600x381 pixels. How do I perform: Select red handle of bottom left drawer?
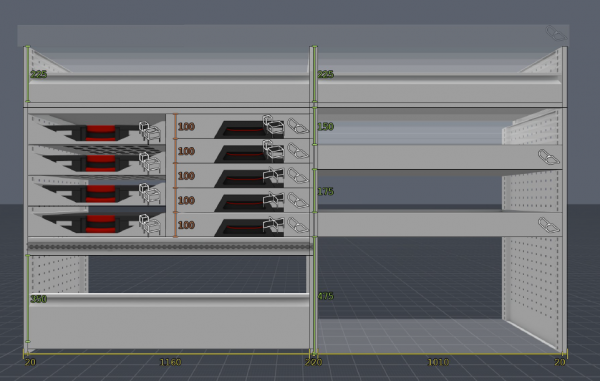tap(101, 224)
